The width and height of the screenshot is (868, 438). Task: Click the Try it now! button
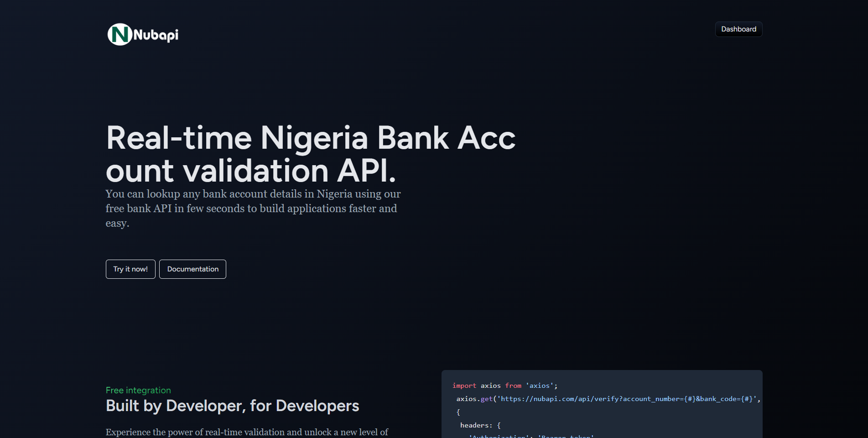pyautogui.click(x=130, y=269)
